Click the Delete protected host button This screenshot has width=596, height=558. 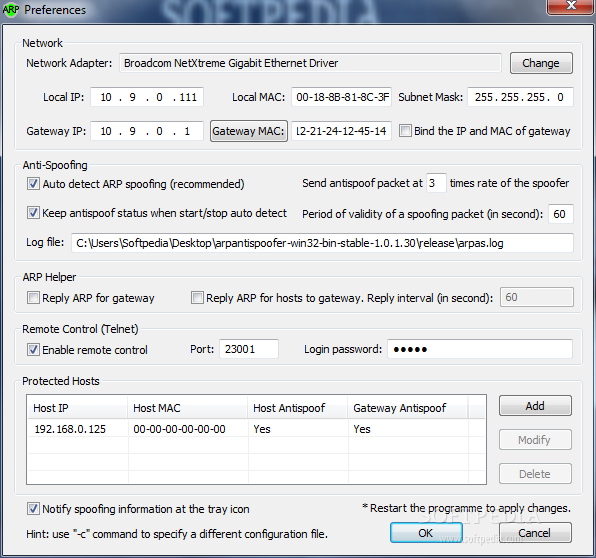(535, 474)
